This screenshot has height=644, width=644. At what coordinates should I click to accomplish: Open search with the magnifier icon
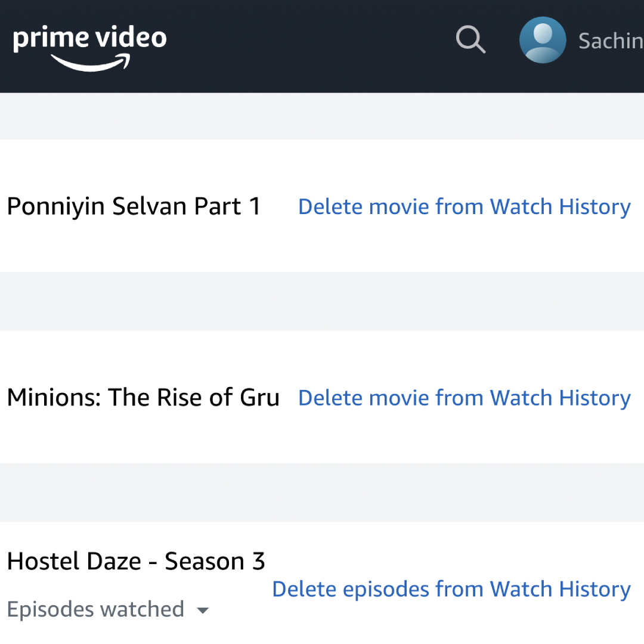coord(470,39)
